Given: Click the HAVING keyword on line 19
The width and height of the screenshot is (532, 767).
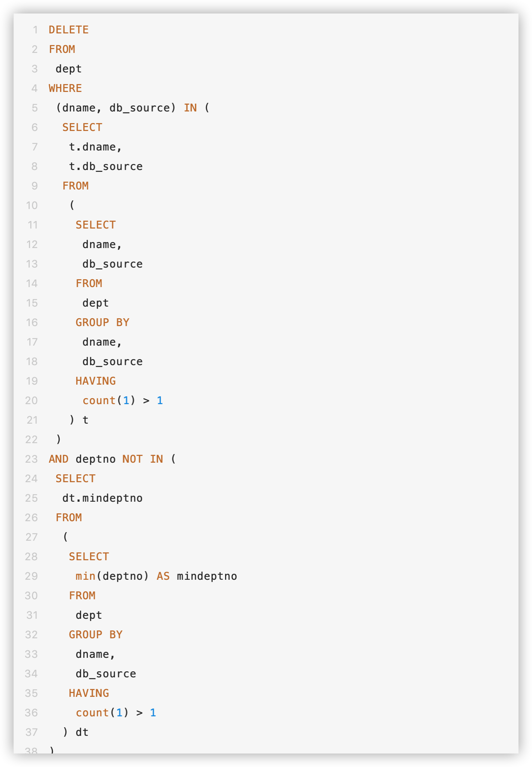Looking at the screenshot, I should pyautogui.click(x=96, y=381).
